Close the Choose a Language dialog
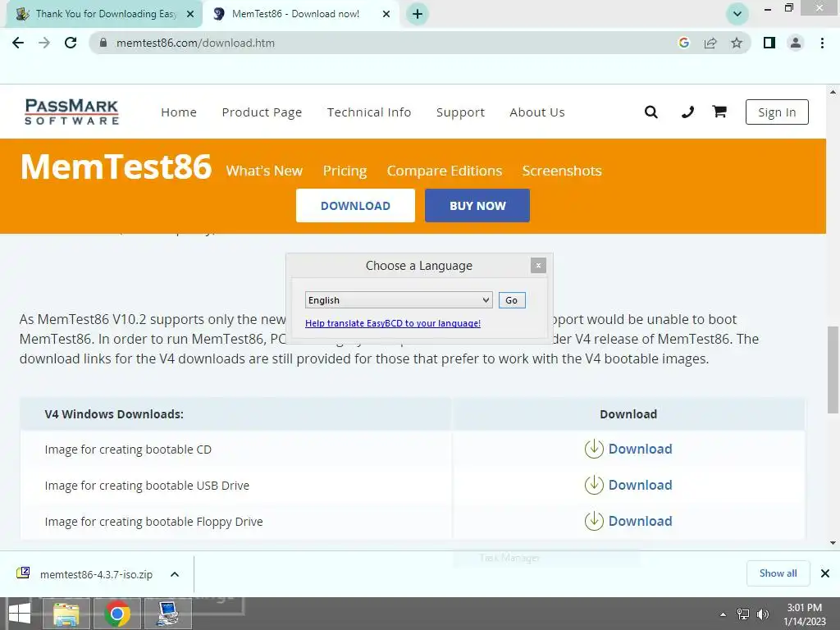Viewport: 840px width, 630px height. click(x=538, y=265)
